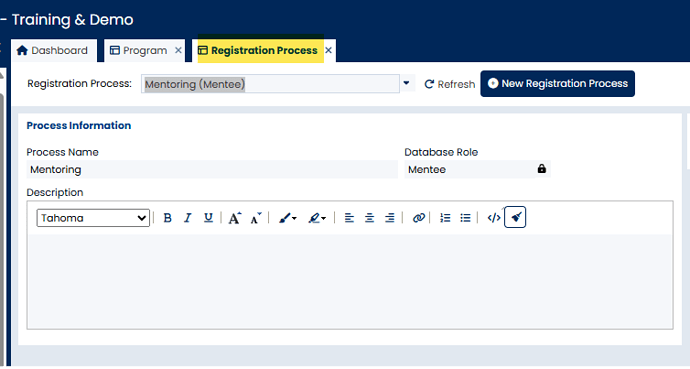
Task: Open text color brush dropdown
Action: 288,218
